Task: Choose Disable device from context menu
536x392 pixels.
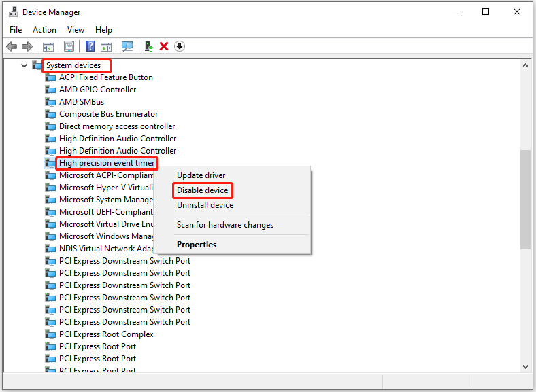Action: click(x=203, y=190)
